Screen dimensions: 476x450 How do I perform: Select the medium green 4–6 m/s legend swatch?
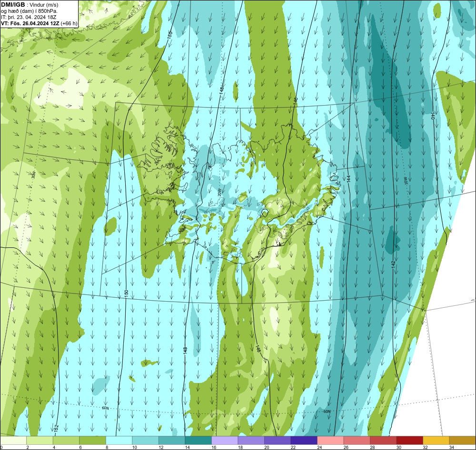coord(66,440)
